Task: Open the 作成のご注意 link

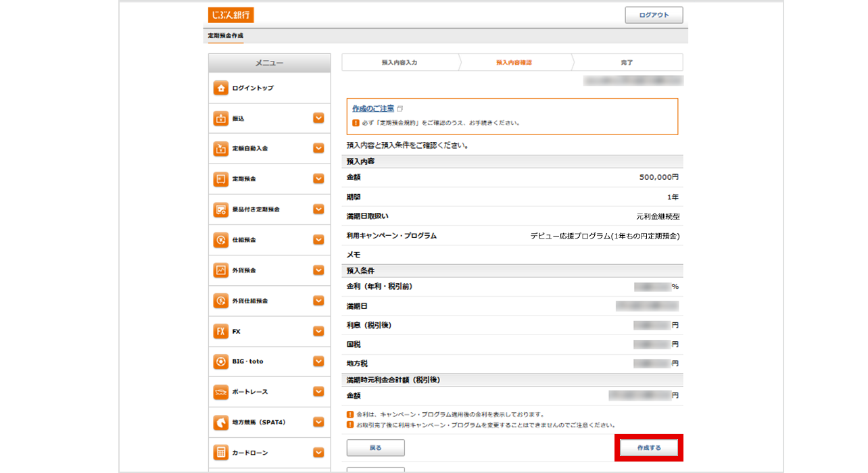Action: [x=373, y=108]
